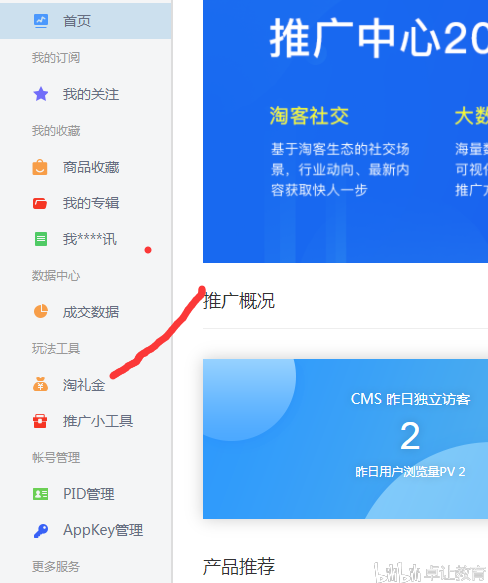488x583 pixels.
Task: Click the blue key icon
Action: [x=41, y=531]
